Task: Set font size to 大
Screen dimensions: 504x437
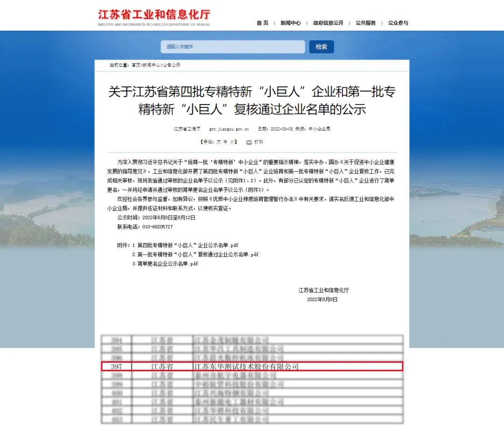Action: click(218, 142)
